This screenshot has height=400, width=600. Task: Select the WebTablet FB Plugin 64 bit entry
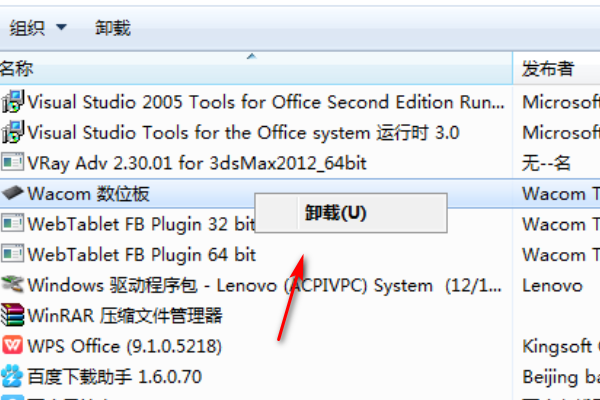click(x=142, y=254)
